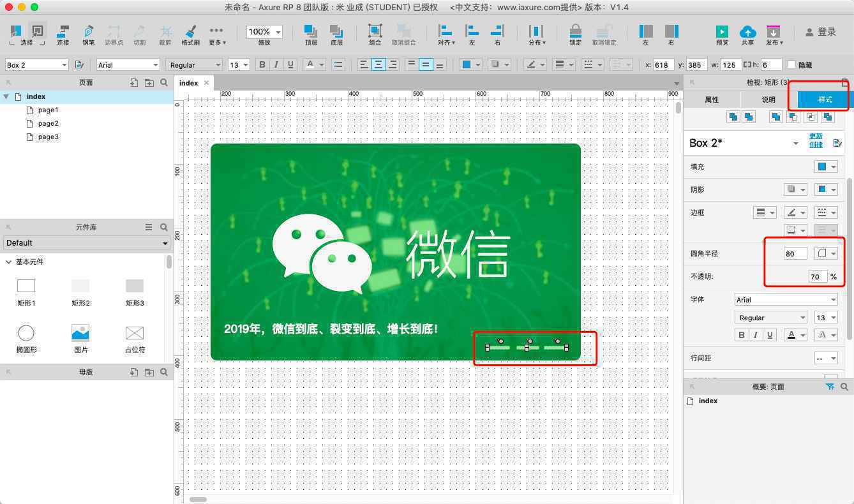854x504 pixels.
Task: Open the zoom level 100% dropdown
Action: pos(264,32)
